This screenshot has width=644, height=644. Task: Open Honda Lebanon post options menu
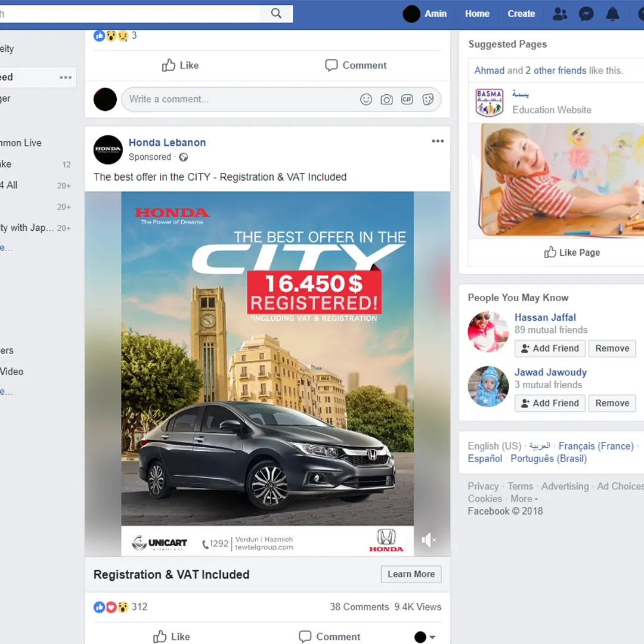click(x=438, y=141)
